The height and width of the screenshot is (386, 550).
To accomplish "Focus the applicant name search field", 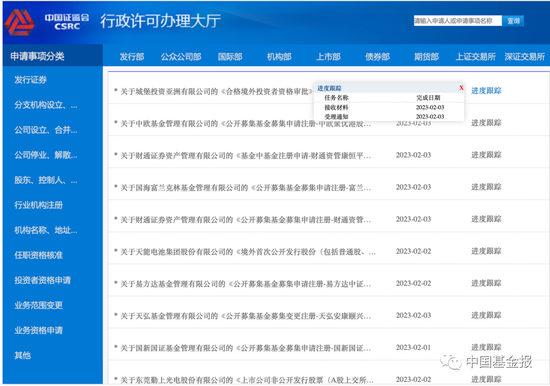I will [x=457, y=21].
